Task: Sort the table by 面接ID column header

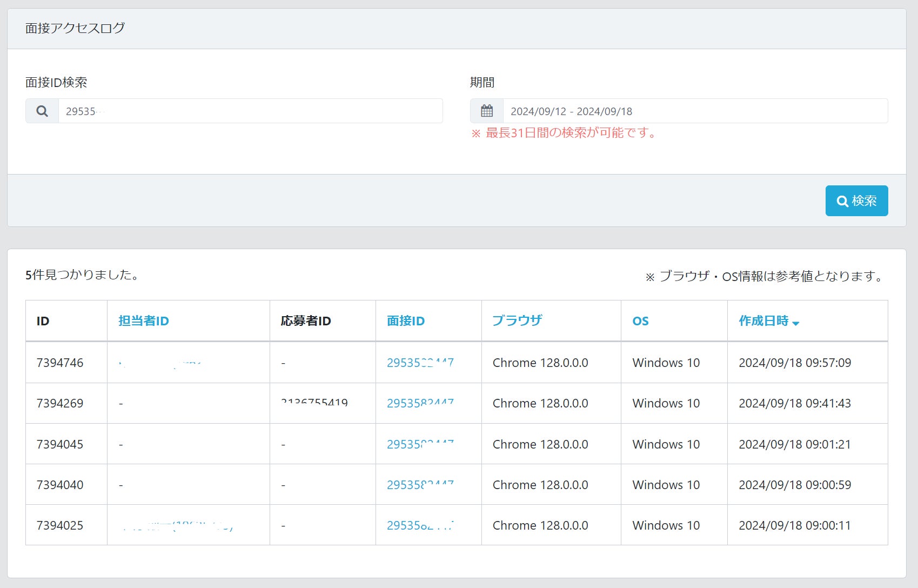Action: 406,321
